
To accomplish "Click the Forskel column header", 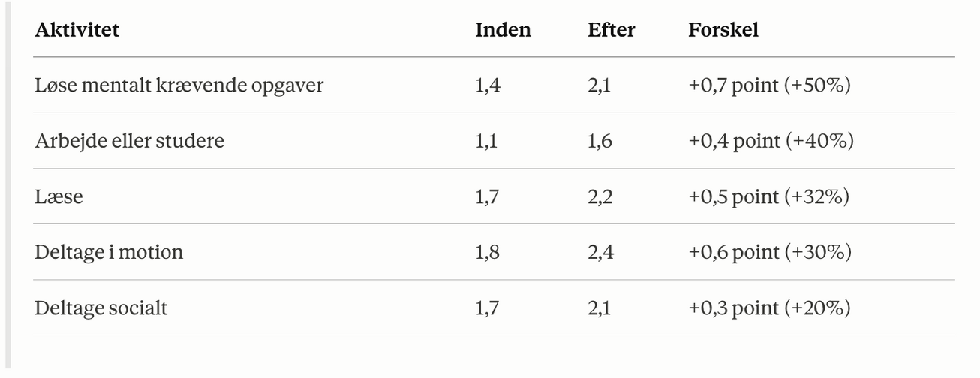I will click(x=723, y=30).
